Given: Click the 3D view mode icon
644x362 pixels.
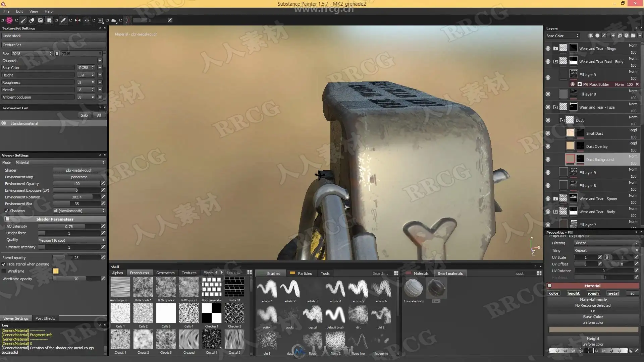Looking at the screenshot, I should pyautogui.click(x=100, y=20).
